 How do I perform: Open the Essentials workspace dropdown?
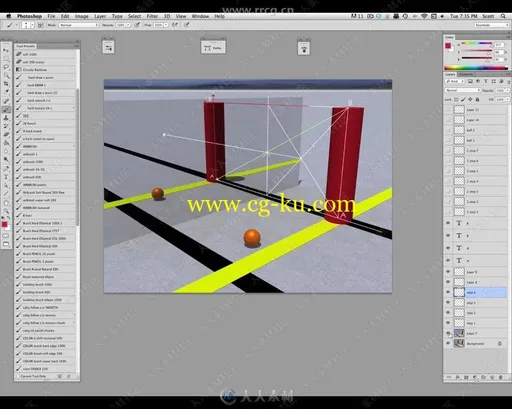click(491, 25)
